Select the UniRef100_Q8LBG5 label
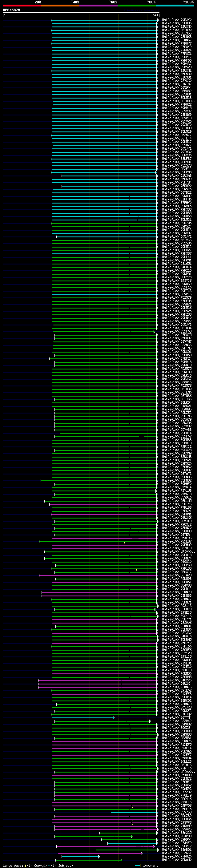197x868 pixels. [x=177, y=819]
